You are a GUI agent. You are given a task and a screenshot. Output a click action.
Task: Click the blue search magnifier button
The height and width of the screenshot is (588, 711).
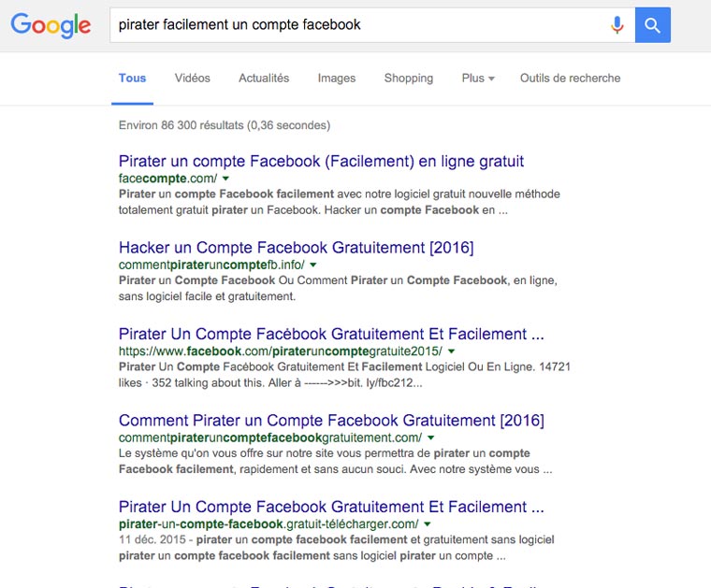click(x=652, y=25)
